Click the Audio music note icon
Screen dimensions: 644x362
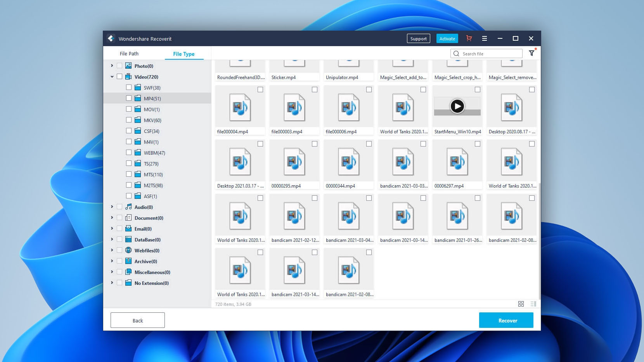pos(128,207)
